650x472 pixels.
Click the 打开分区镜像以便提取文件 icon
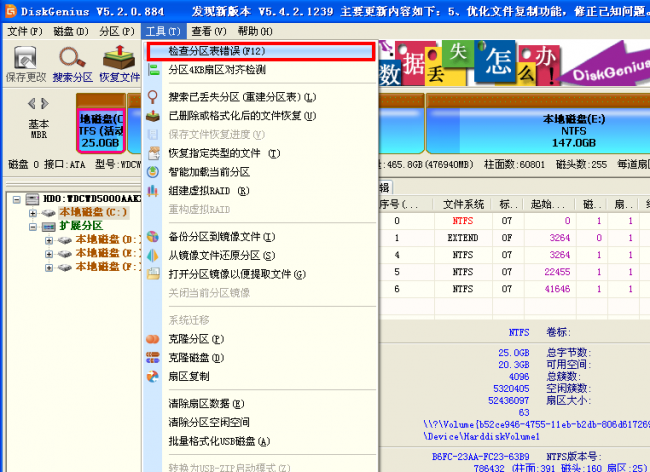[153, 274]
